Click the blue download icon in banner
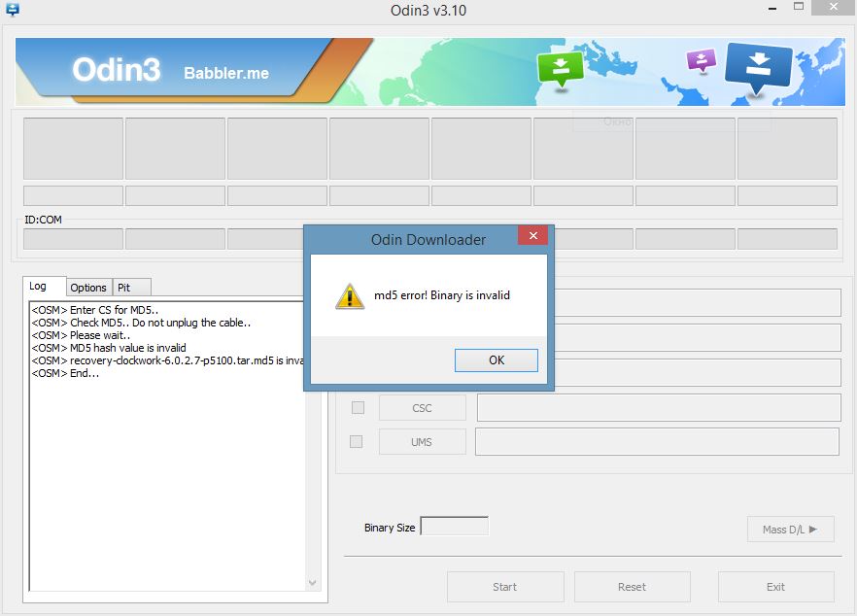 point(759,68)
